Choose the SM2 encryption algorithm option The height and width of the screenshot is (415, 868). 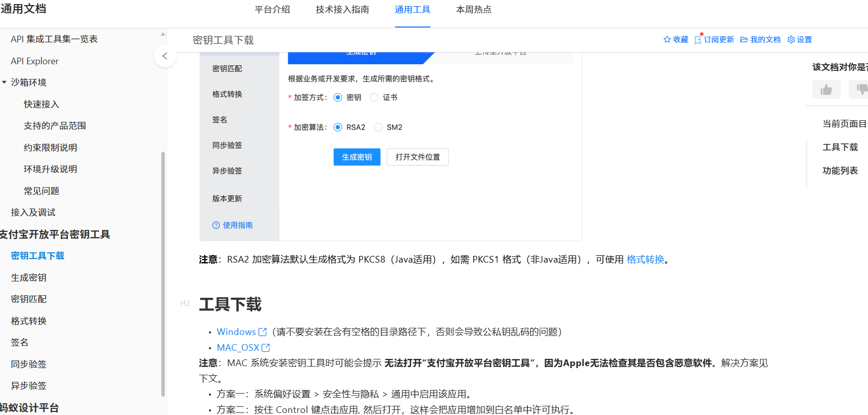378,127
